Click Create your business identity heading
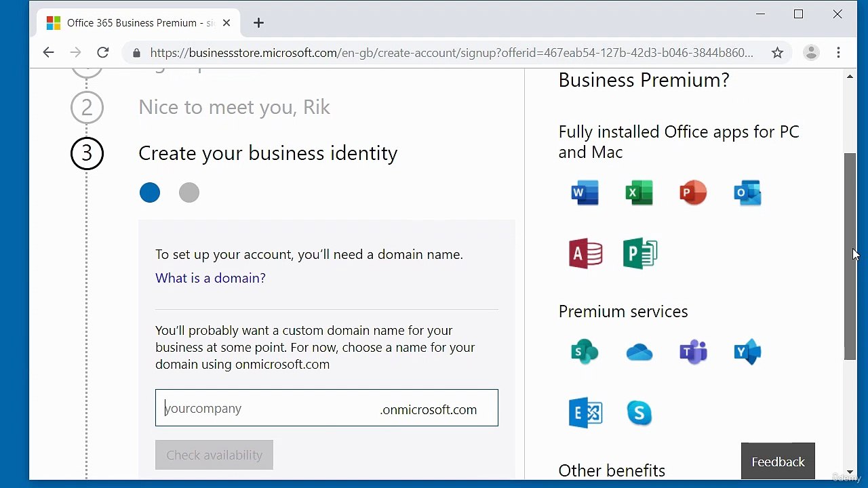868x488 pixels. (x=268, y=153)
